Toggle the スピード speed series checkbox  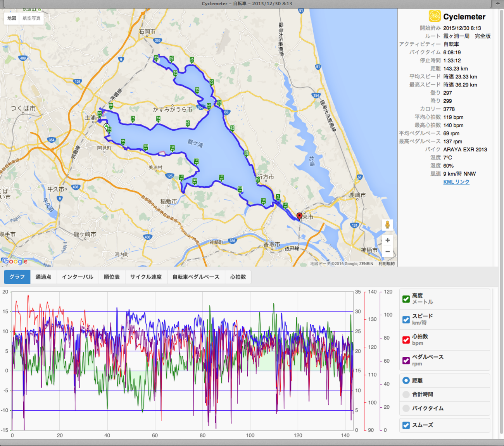click(406, 320)
